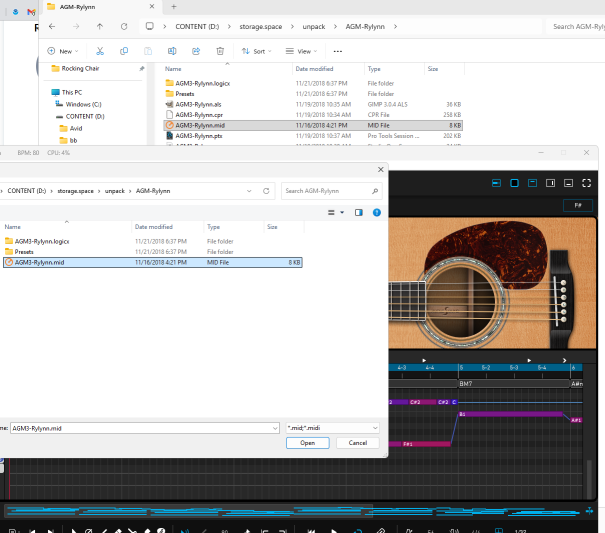Image resolution: width=605 pixels, height=533 pixels.
Task: Select AGM3-Rylynn.cpr in Explorer
Action: click(313, 115)
